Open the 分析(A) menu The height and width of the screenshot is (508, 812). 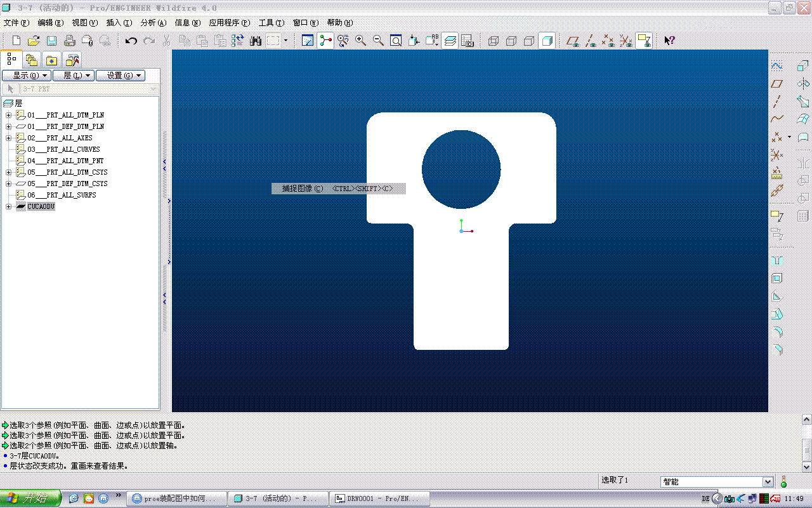pos(154,23)
